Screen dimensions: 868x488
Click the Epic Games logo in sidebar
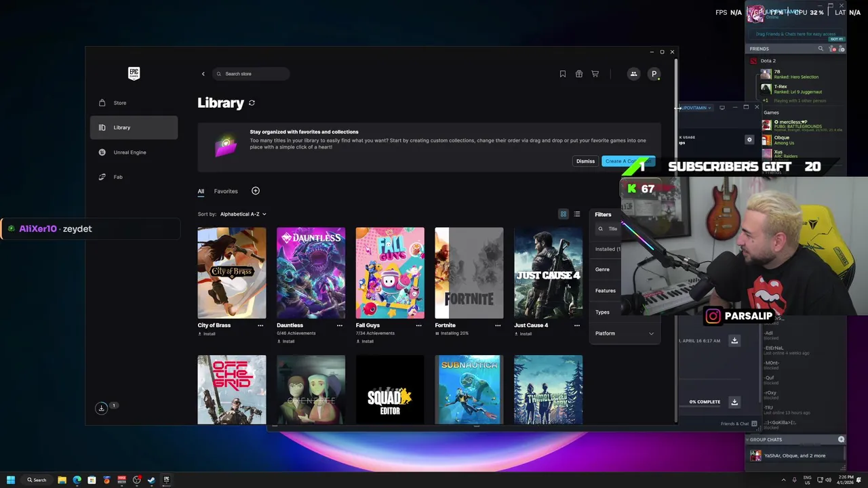pyautogui.click(x=134, y=73)
